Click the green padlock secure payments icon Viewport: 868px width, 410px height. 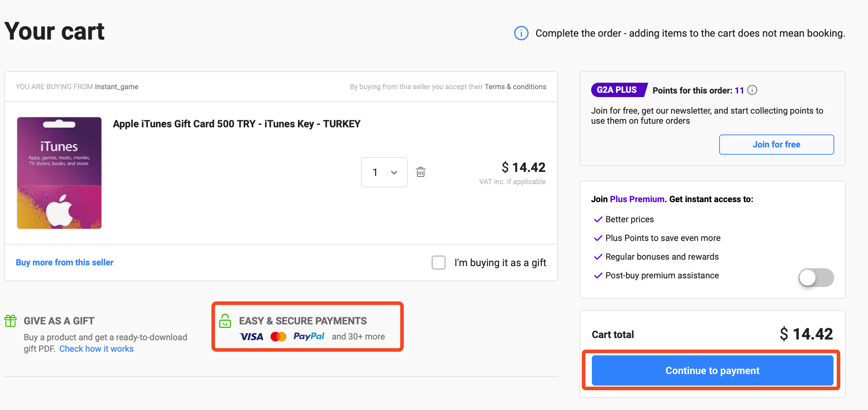pyautogui.click(x=225, y=321)
